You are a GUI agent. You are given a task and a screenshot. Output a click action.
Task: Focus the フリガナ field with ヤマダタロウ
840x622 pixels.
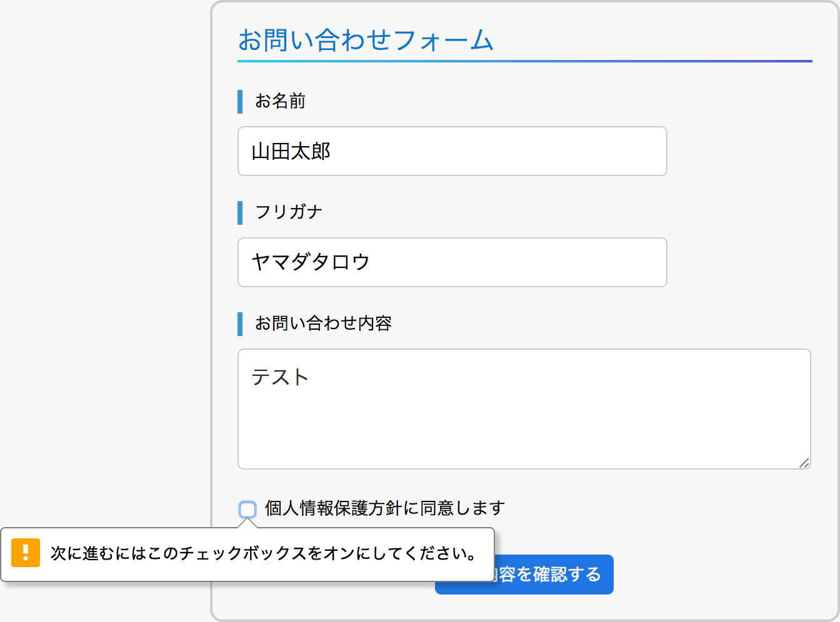(452, 262)
